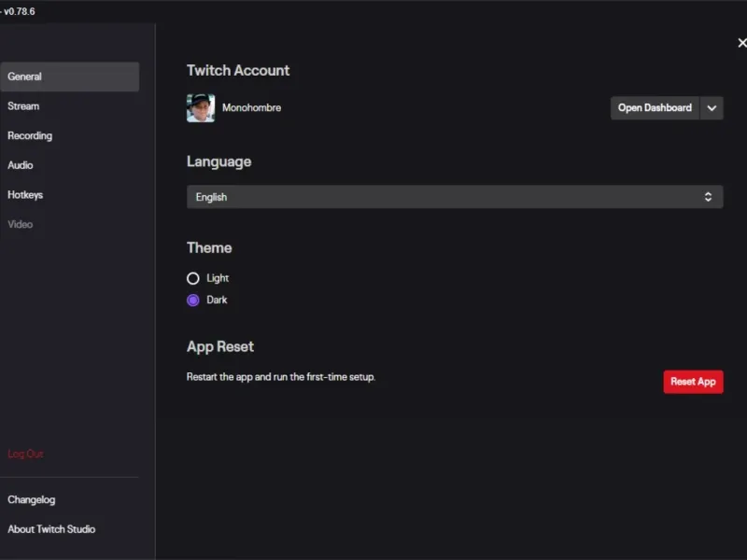
Task: Click the red Log Out link
Action: tap(25, 454)
